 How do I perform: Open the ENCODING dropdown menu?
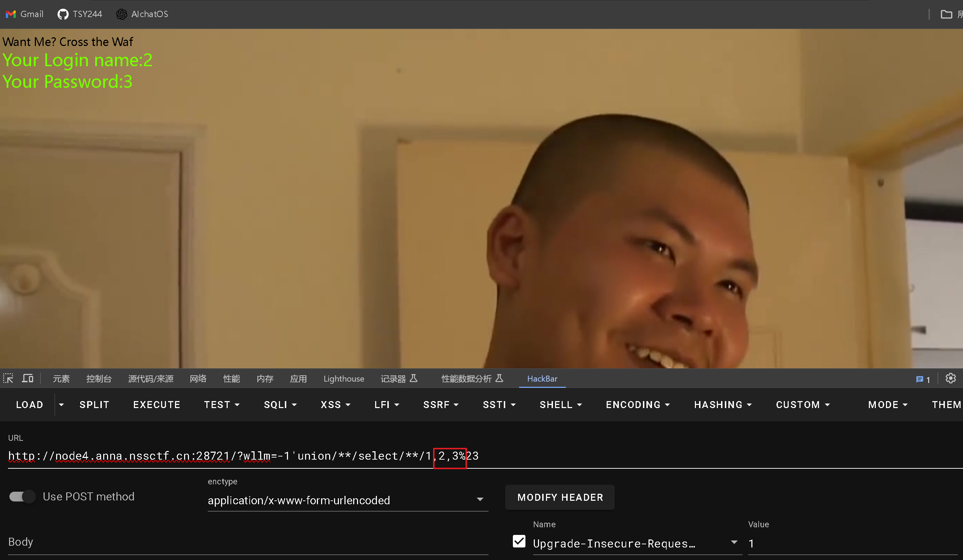637,405
